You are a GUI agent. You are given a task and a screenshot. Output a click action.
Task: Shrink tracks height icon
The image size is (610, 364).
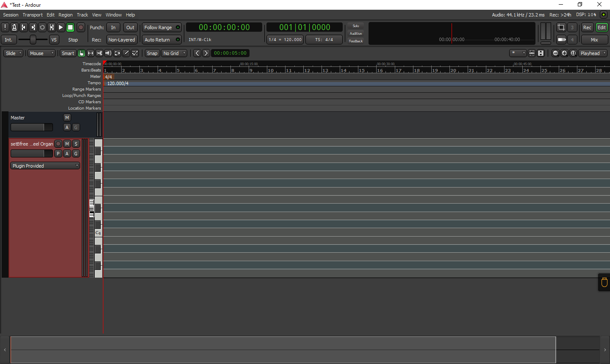[x=532, y=53]
